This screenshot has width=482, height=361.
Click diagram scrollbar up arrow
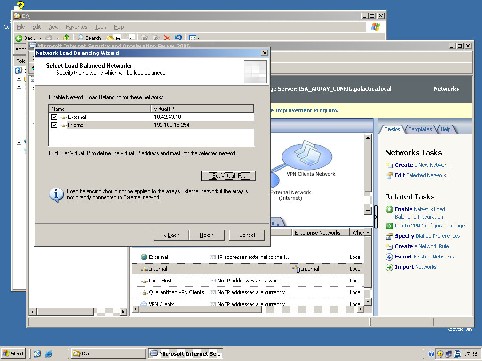click(368, 138)
